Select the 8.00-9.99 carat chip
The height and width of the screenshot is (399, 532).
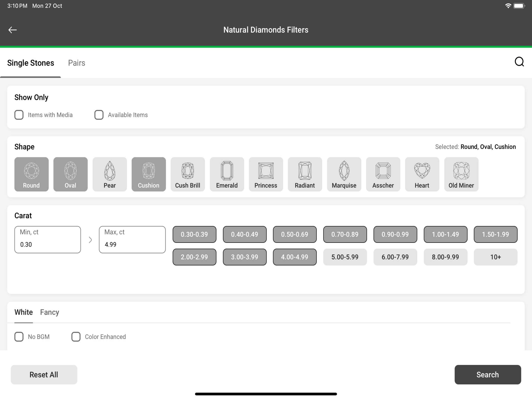[x=445, y=257]
